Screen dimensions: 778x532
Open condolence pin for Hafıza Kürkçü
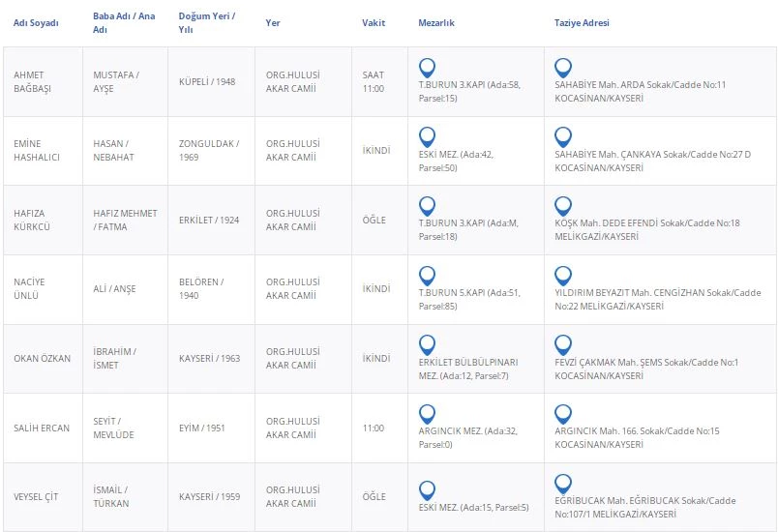[x=563, y=206]
